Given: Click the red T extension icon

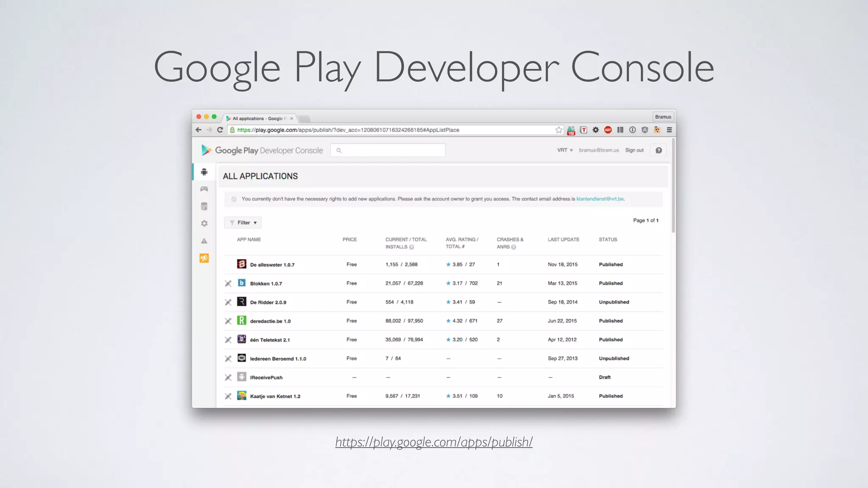Looking at the screenshot, I should (x=584, y=130).
